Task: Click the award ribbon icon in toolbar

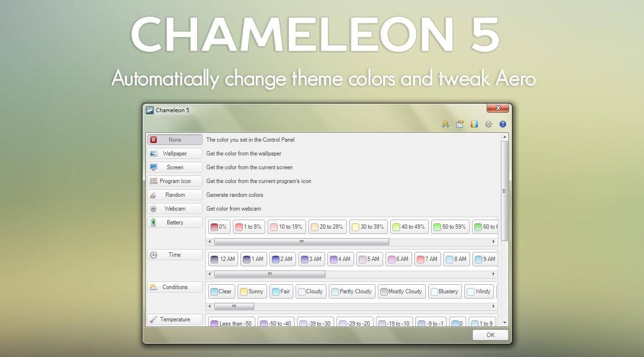Action: coord(445,124)
